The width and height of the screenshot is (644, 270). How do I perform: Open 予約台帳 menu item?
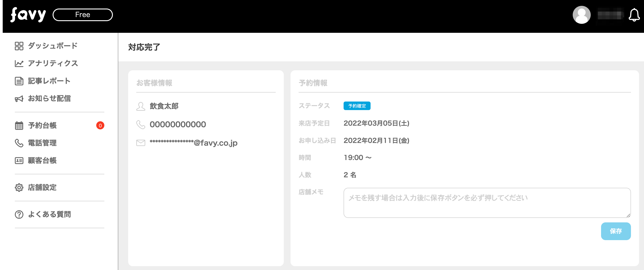(42, 125)
